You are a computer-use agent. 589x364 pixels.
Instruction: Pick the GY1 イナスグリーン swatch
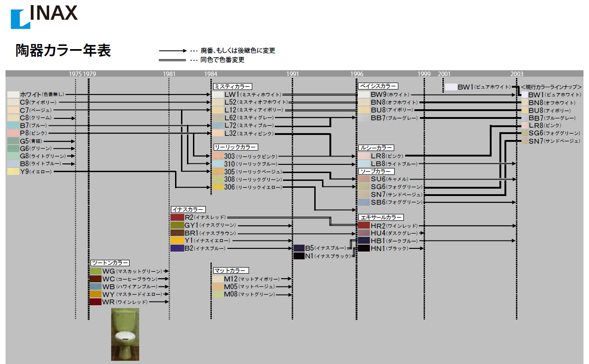(177, 225)
